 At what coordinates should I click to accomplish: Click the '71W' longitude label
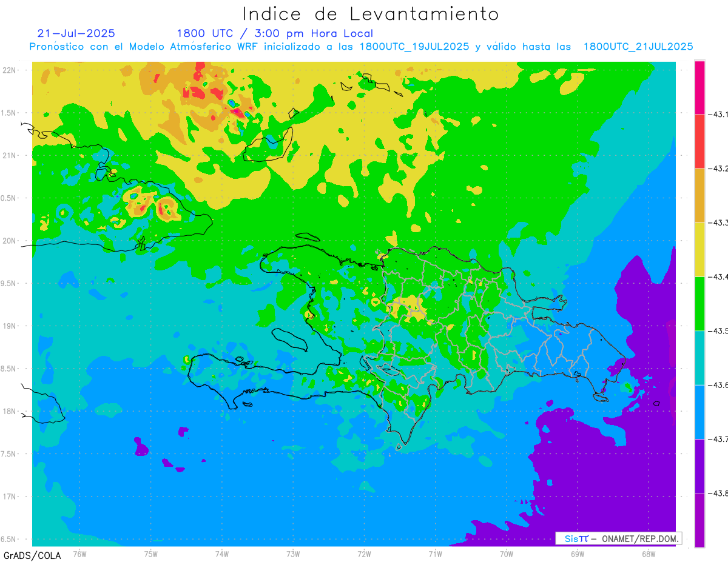click(435, 554)
